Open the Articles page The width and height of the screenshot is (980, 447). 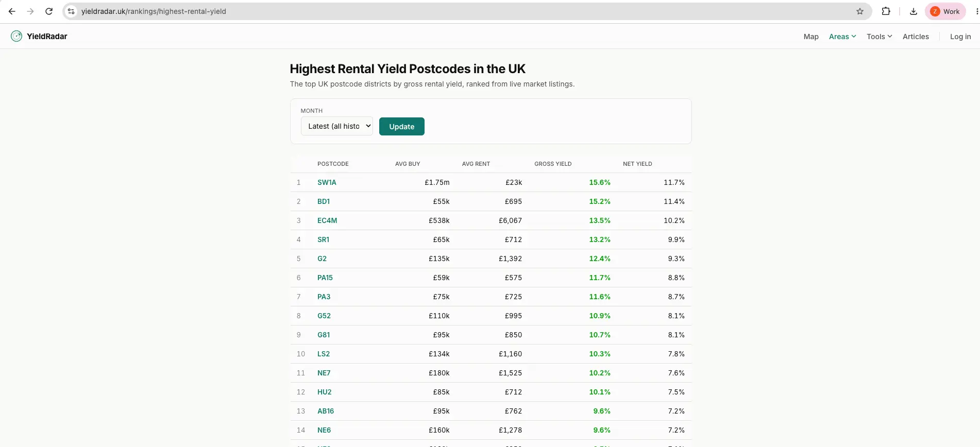pyautogui.click(x=916, y=37)
